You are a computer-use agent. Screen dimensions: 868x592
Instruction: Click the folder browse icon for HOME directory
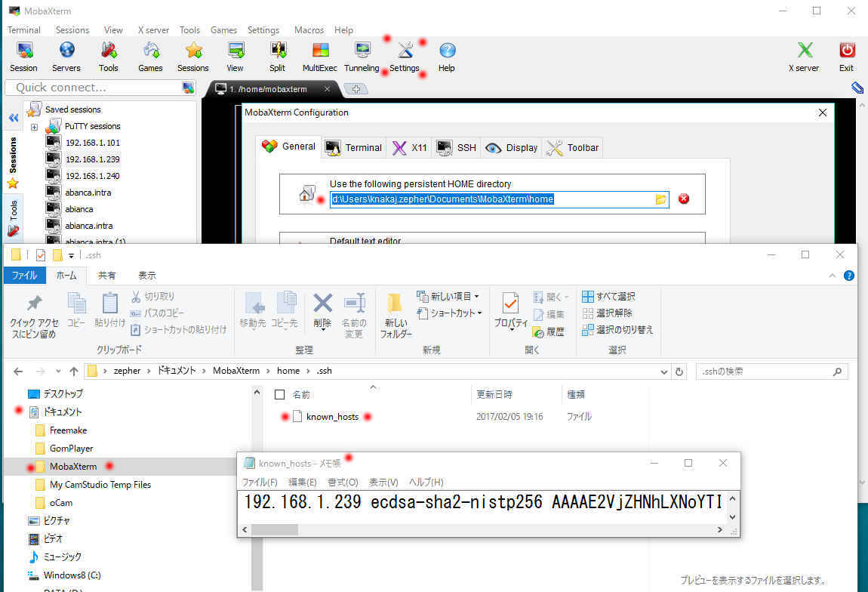(661, 199)
